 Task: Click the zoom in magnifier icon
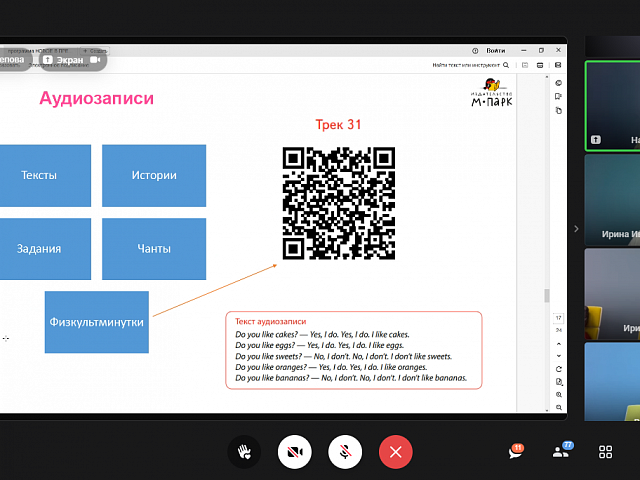558,394
